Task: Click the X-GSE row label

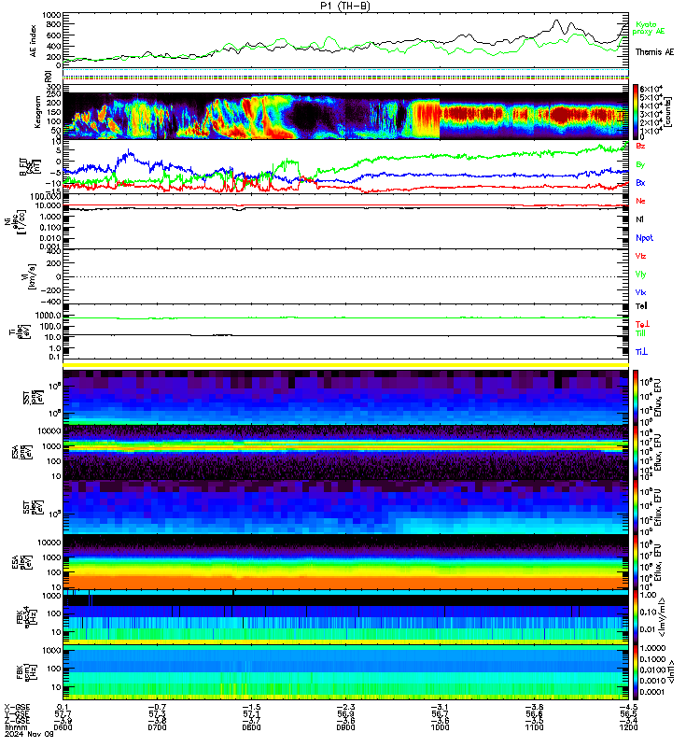Action: coord(17,707)
